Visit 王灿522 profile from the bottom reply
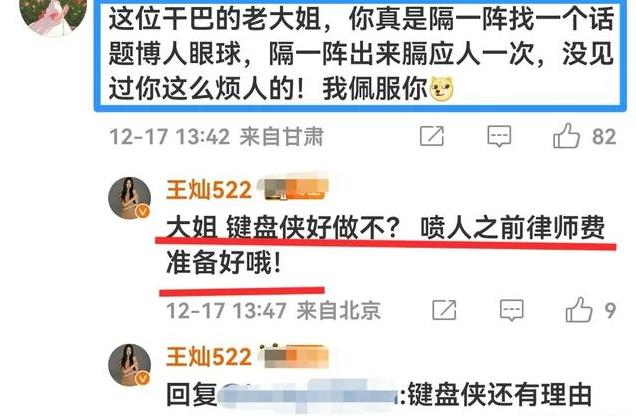 pyautogui.click(x=209, y=357)
